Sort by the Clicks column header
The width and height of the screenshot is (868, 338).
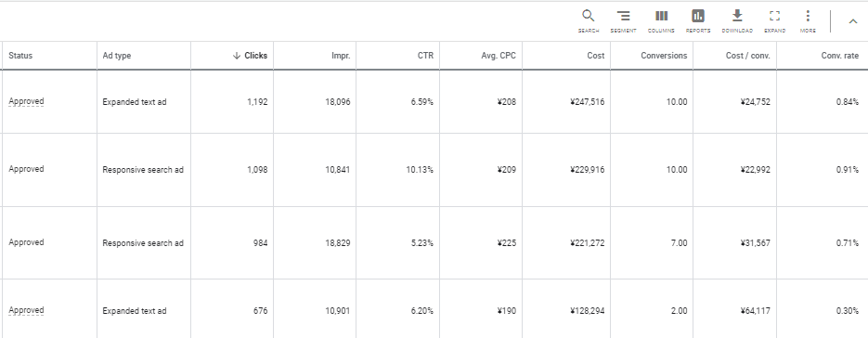[250, 56]
